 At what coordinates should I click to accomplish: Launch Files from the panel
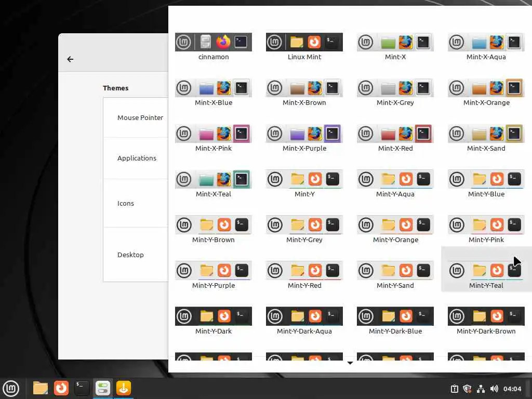[40, 388]
